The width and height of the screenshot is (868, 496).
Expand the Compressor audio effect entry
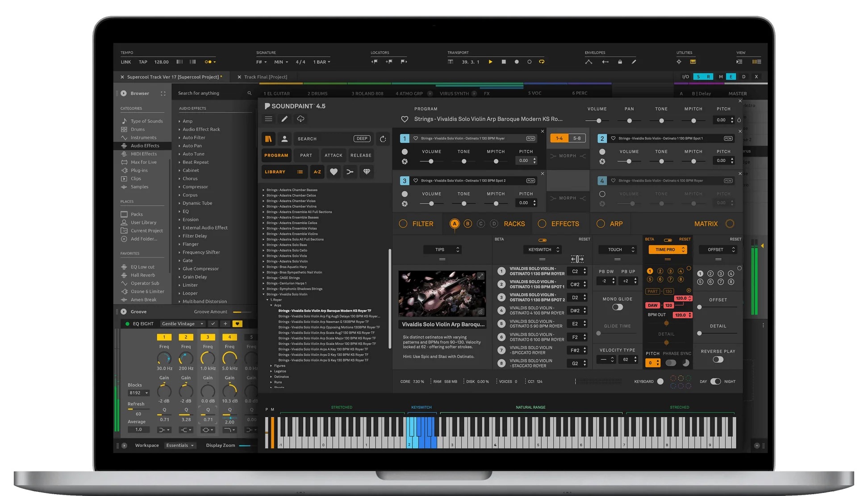point(179,187)
